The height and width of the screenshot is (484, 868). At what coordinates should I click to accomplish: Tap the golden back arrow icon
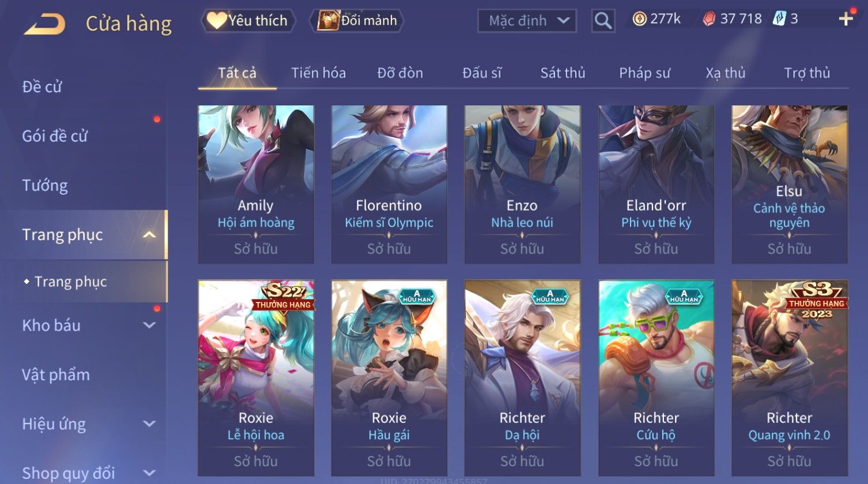[45, 24]
